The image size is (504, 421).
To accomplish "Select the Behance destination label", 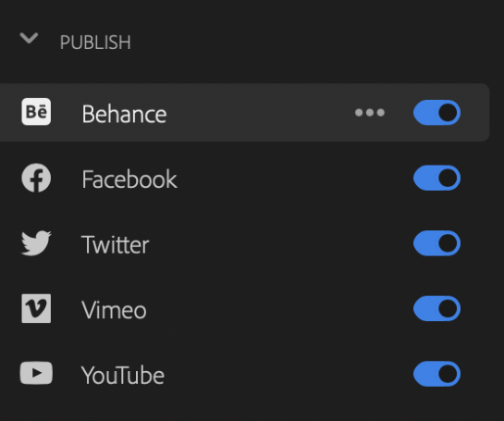I will point(125,114).
